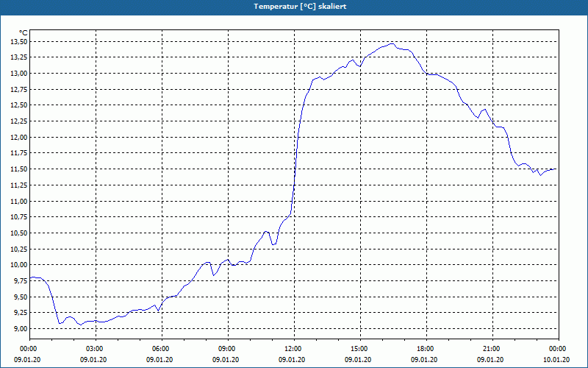Image resolution: width=588 pixels, height=368 pixels.
Task: Pick the 21:00 time axis label
Action: point(492,349)
